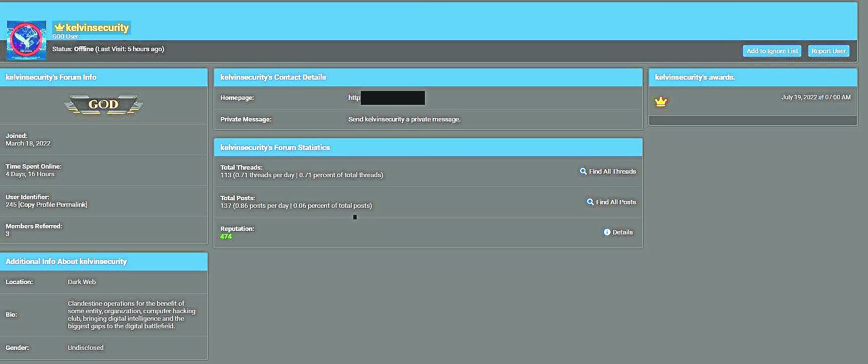Click the Copy Profile Permalink link
Screen dimensions: 868x364
click(53, 205)
